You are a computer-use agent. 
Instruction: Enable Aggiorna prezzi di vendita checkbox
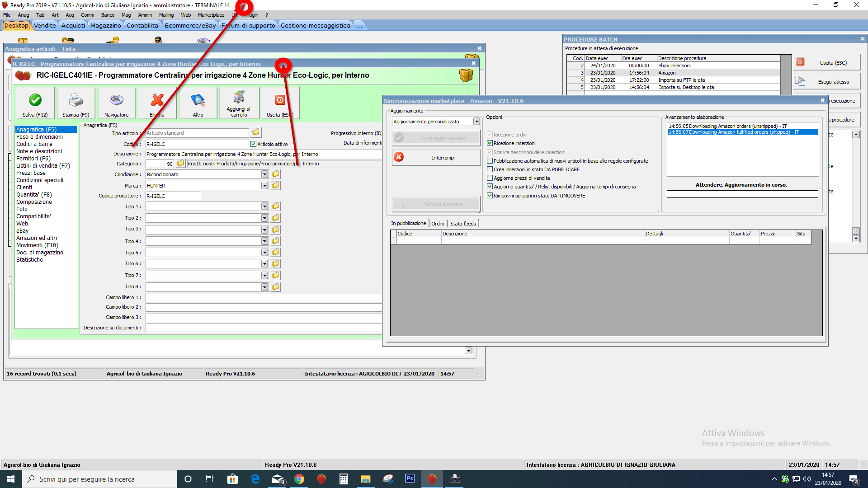[x=490, y=178]
